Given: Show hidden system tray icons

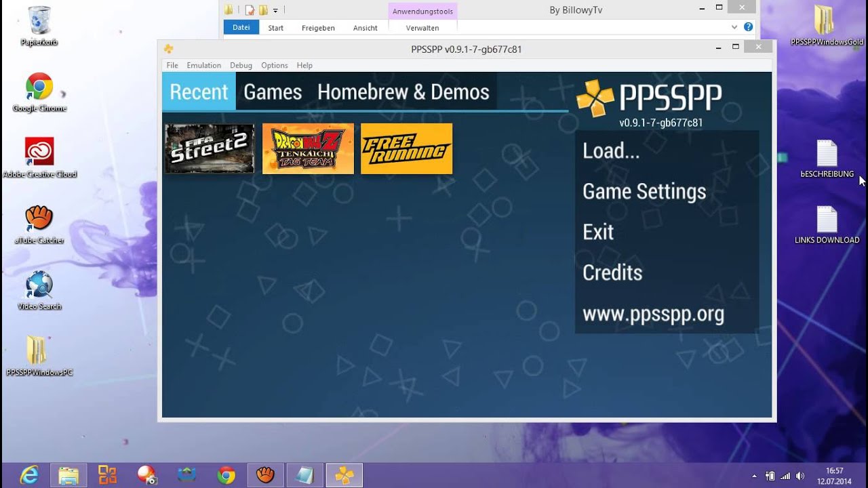Looking at the screenshot, I should 755,476.
